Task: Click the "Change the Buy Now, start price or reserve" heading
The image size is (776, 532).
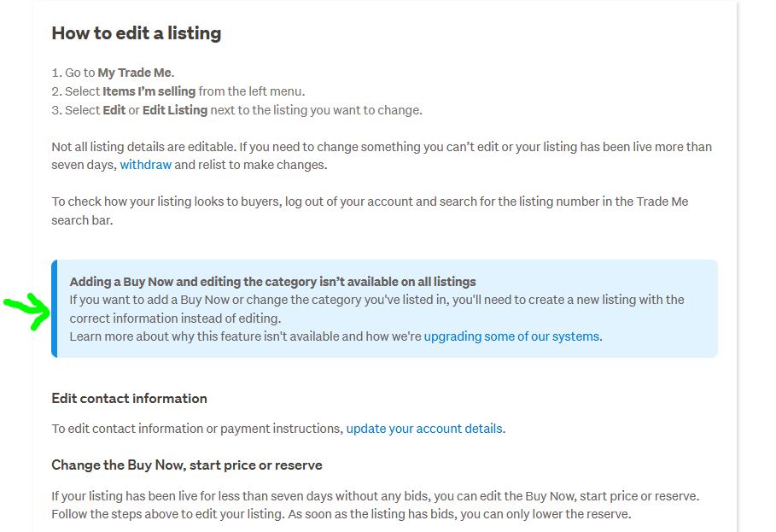Action: click(187, 465)
